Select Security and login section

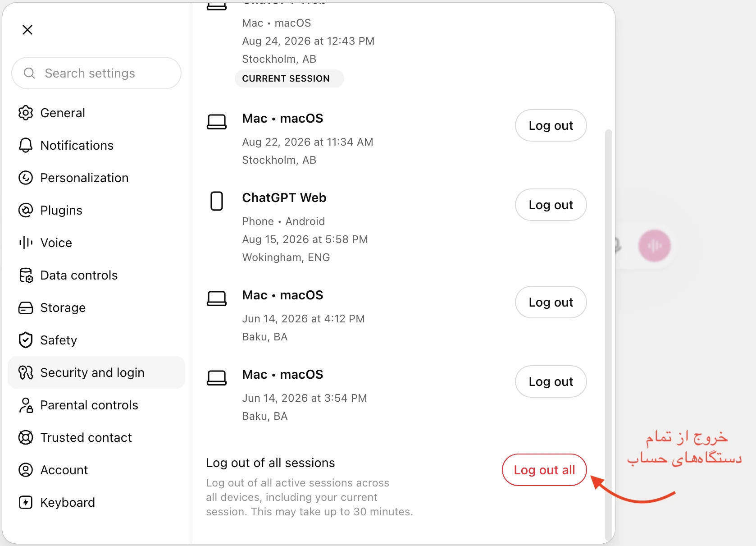[x=96, y=372]
